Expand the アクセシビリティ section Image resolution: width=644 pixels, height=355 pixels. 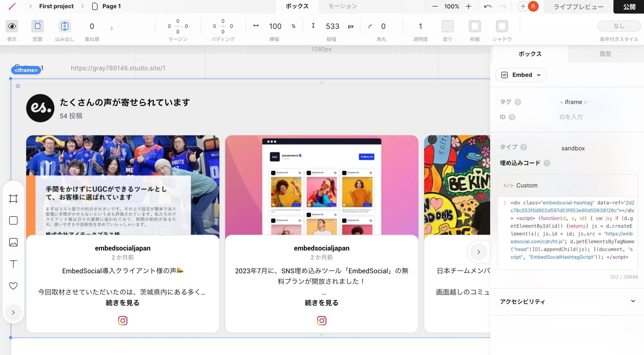568,301
